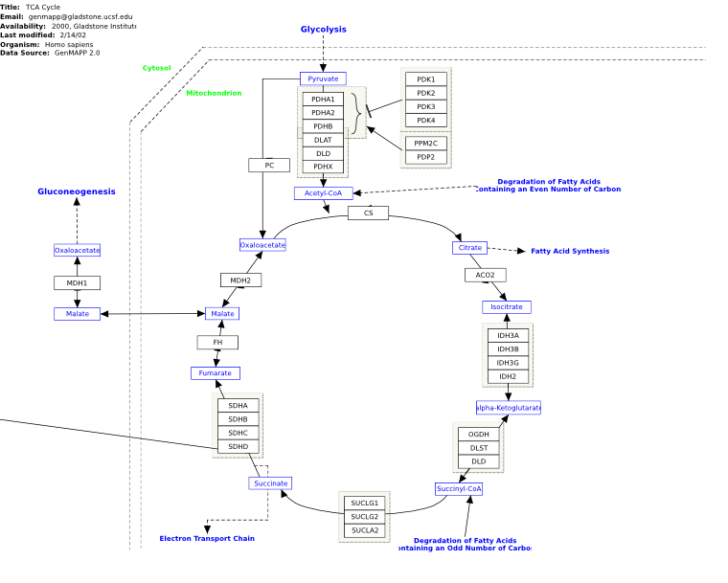Click the FH gene box
The width and height of the screenshot is (728, 583).
point(217,343)
